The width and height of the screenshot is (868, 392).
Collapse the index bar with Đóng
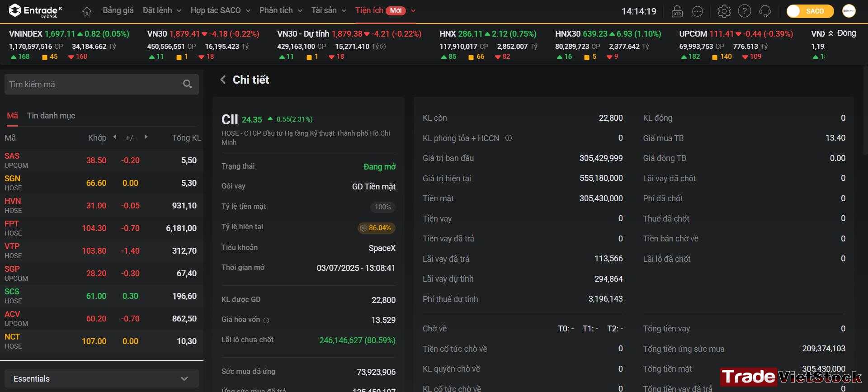[842, 33]
